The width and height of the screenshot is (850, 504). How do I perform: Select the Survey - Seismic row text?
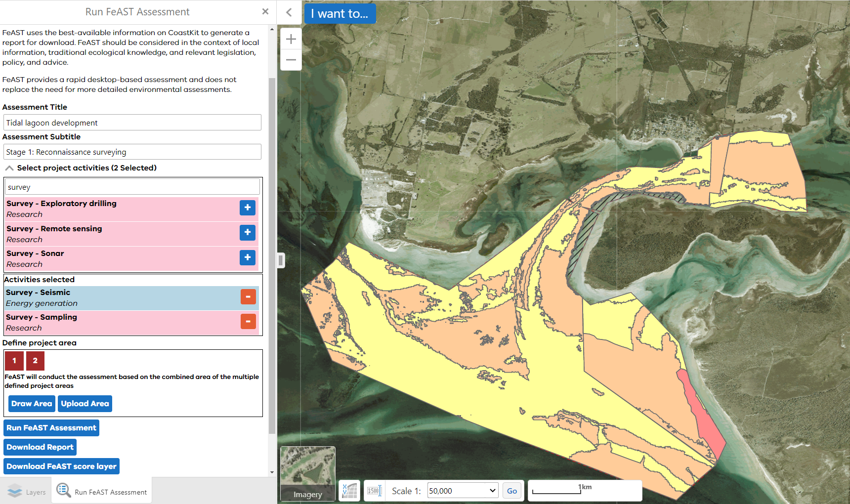pos(38,293)
